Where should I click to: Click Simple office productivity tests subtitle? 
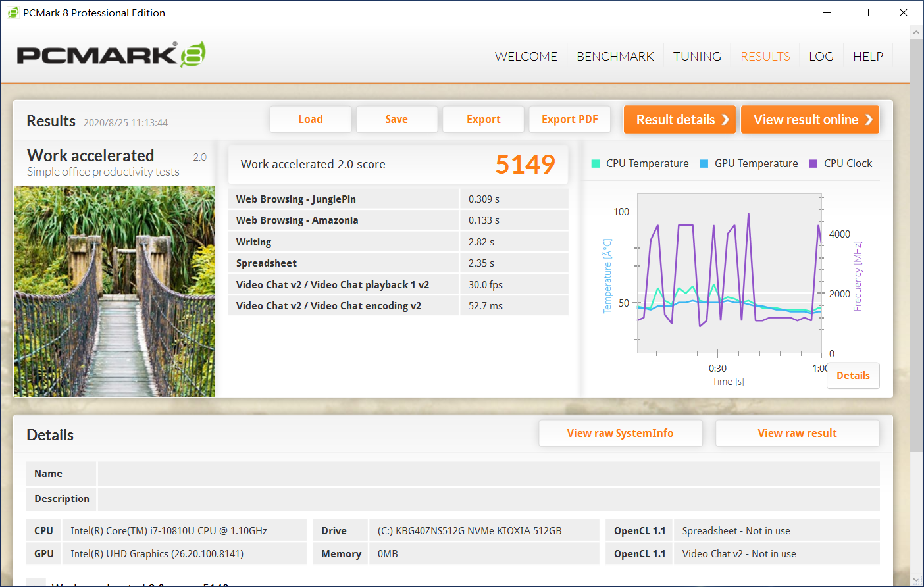click(x=103, y=172)
